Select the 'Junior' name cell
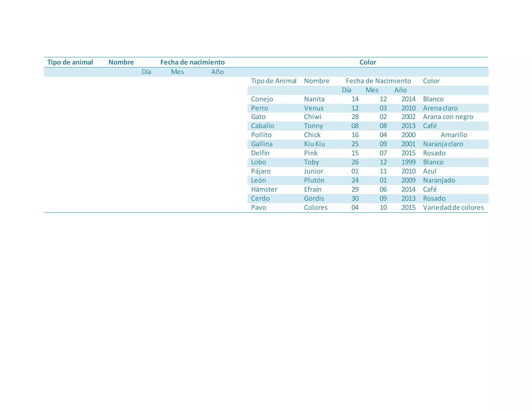The image size is (532, 411). (x=314, y=171)
